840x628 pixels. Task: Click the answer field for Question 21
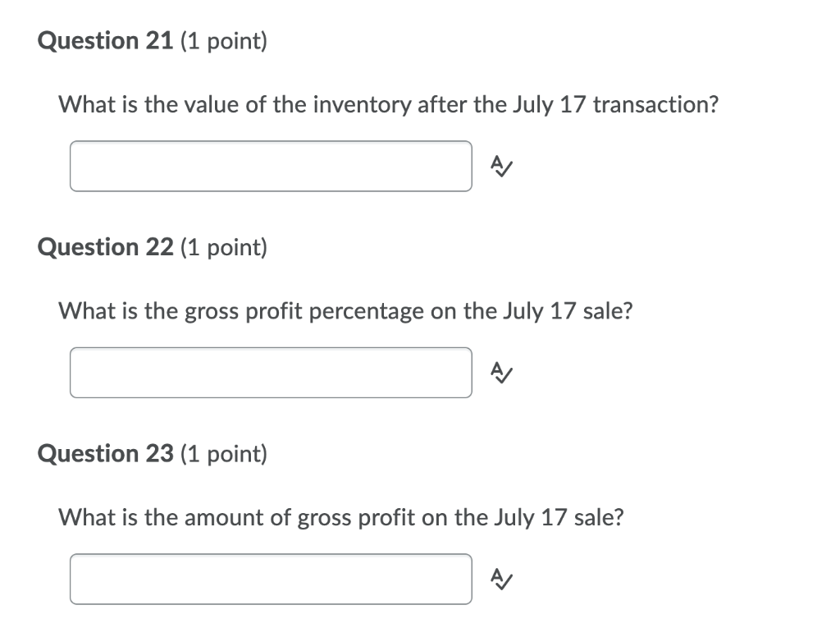pos(271,166)
